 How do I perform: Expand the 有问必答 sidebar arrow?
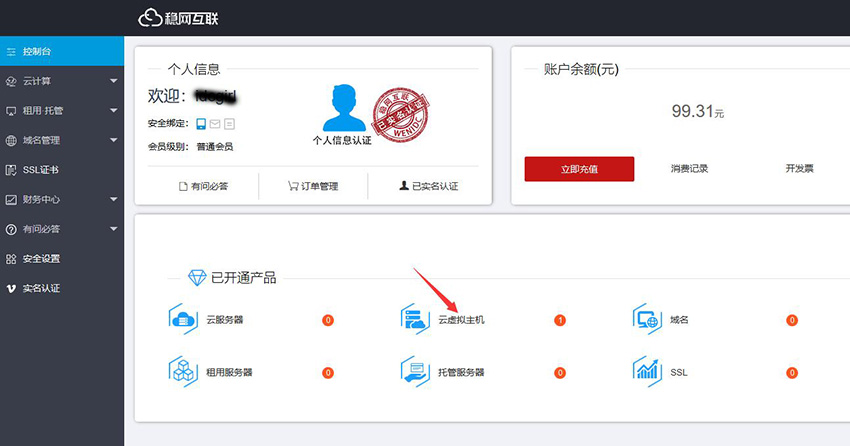pos(113,229)
